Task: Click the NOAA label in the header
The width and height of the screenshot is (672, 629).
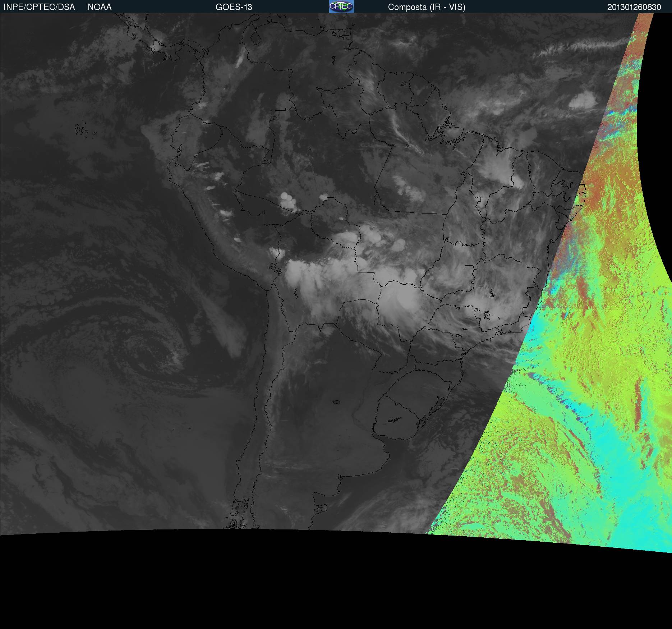Action: click(x=100, y=7)
